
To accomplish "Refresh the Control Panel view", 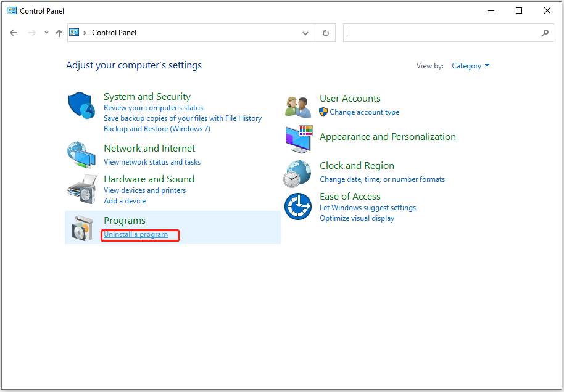I will (326, 33).
